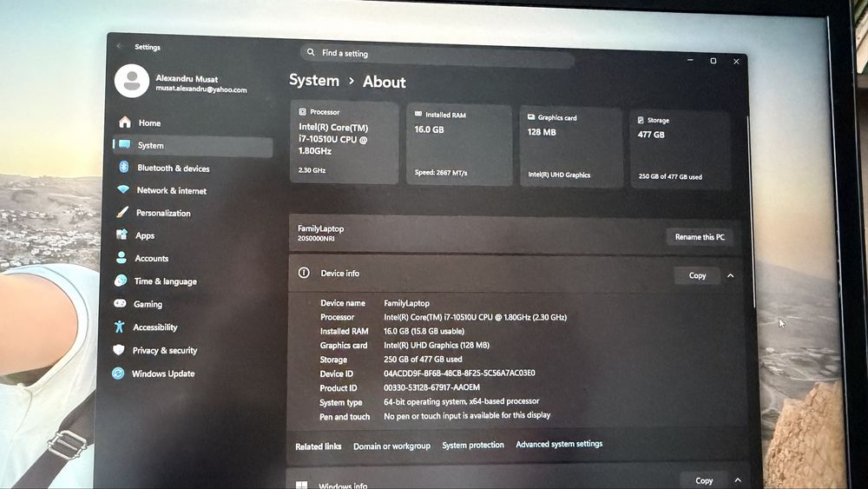Select the Accessibility label
868x489 pixels.
click(x=155, y=327)
